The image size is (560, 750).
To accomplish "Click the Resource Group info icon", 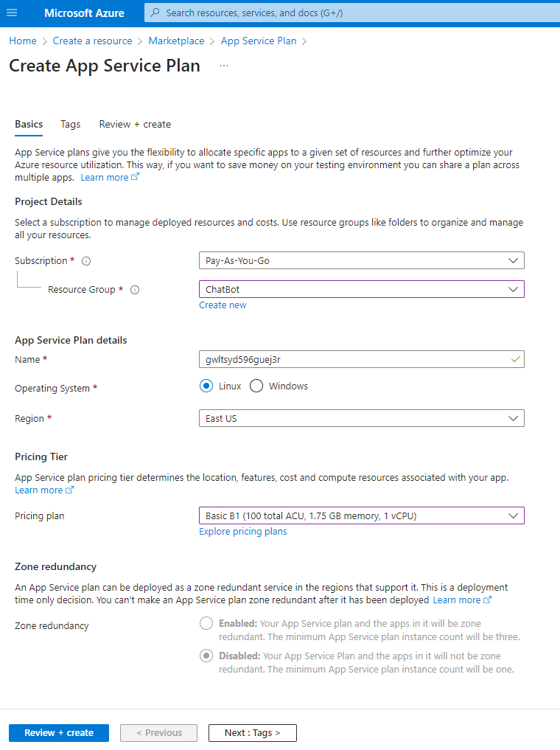I will [x=135, y=290].
